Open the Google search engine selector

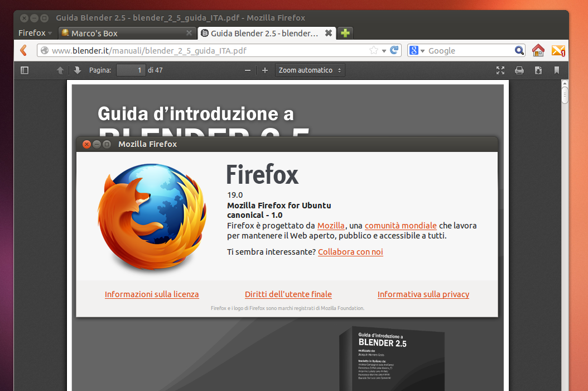(417, 50)
